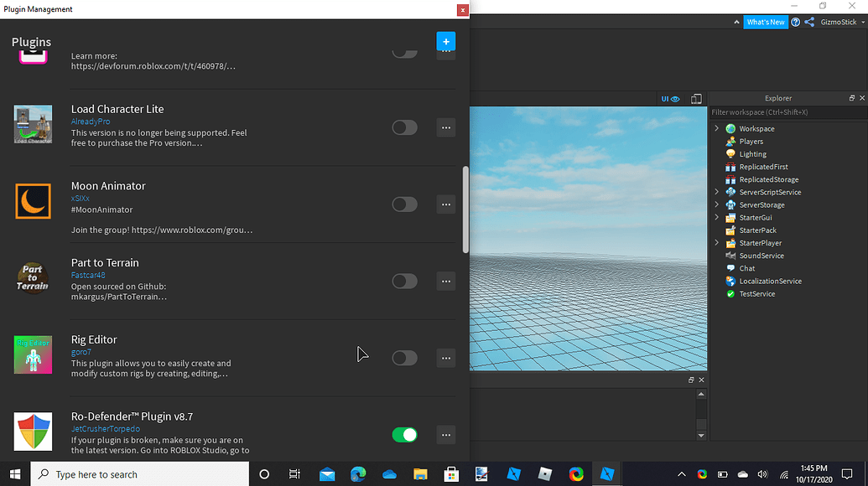Select the ReplicatedFirst icon in Explorer
The width and height of the screenshot is (868, 486).
point(730,167)
